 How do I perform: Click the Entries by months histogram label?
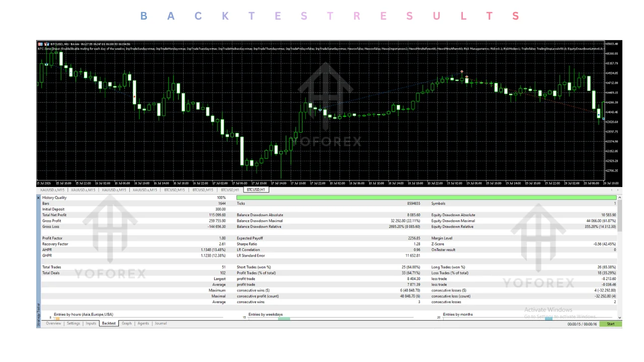click(458, 315)
